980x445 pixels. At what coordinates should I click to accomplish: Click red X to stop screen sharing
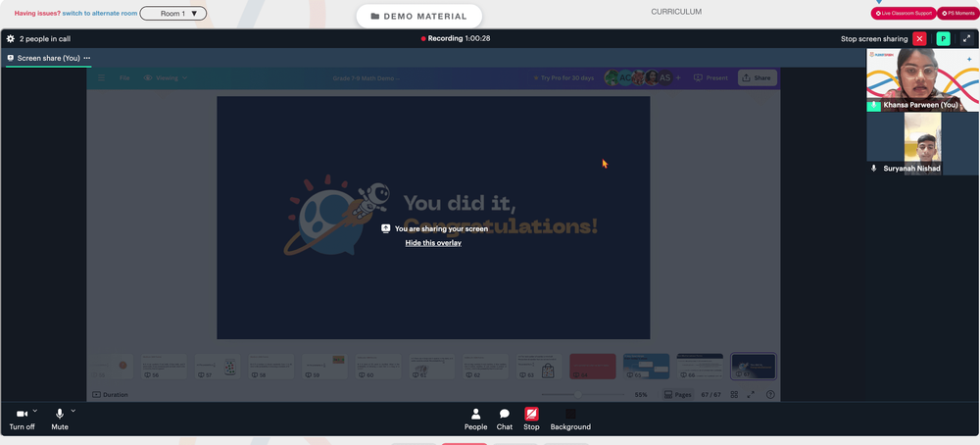pos(919,39)
